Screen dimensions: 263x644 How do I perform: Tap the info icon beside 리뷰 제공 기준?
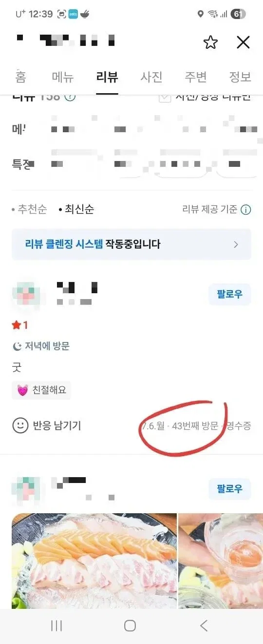coord(246,210)
